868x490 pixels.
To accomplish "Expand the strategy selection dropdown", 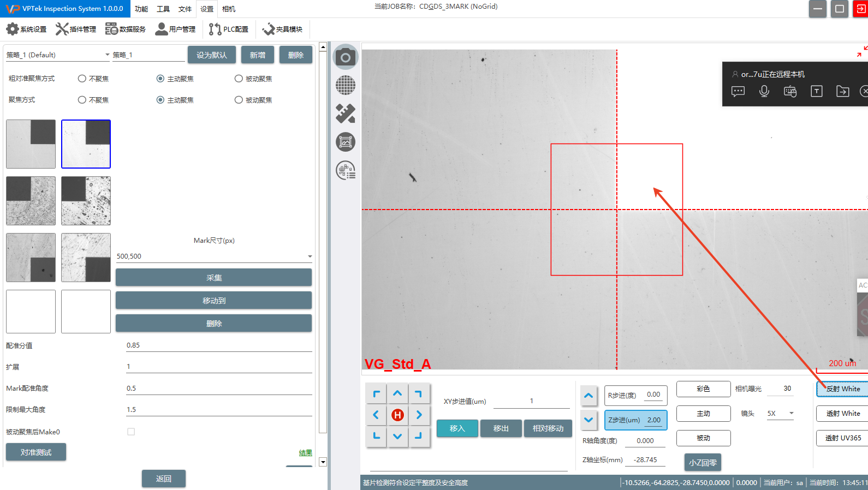I will click(107, 55).
